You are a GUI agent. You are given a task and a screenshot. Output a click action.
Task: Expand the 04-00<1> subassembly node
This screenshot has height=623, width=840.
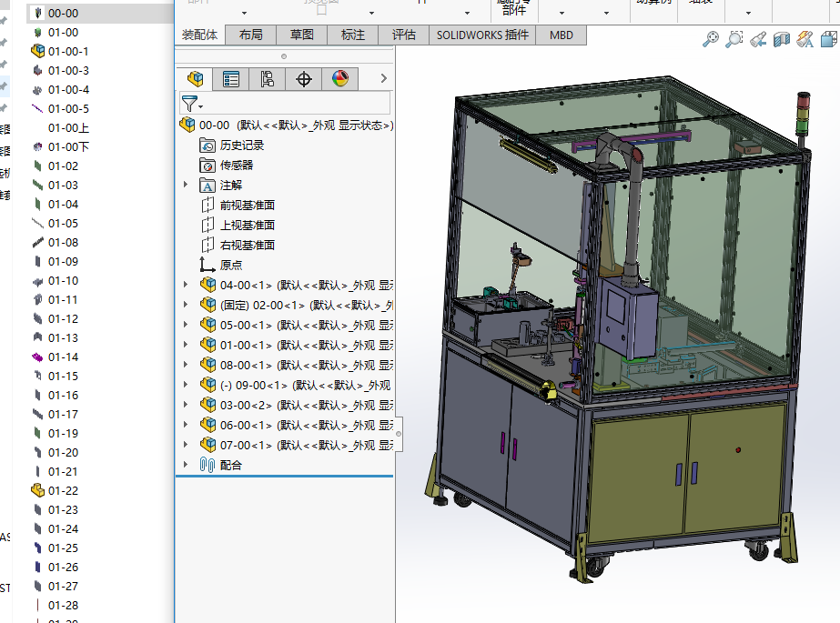point(186,285)
